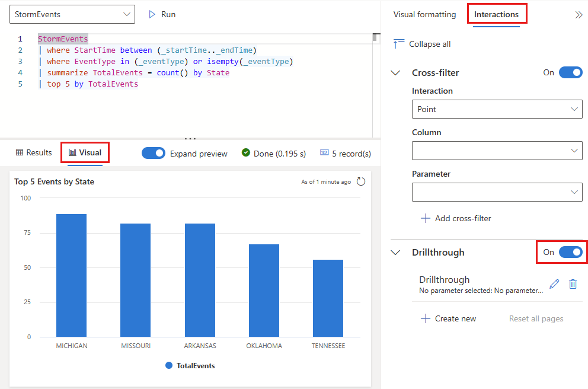Toggle the Expand preview switch
The height and width of the screenshot is (389, 588).
(154, 153)
